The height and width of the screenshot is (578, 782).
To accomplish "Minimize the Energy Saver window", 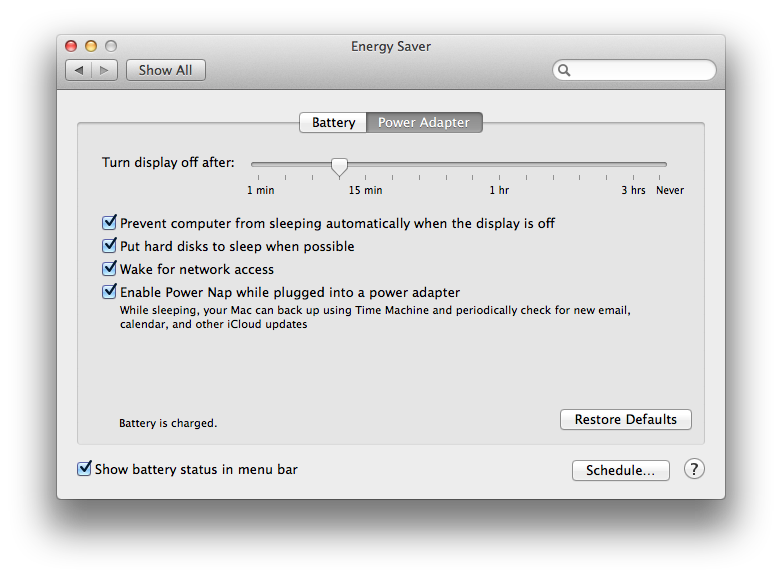I will pyautogui.click(x=91, y=46).
